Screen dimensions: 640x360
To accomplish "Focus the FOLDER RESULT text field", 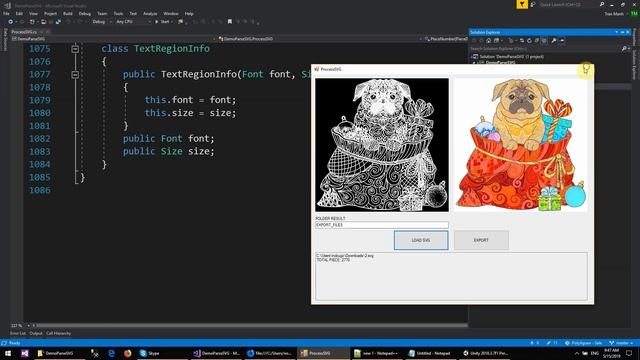I will (x=382, y=225).
